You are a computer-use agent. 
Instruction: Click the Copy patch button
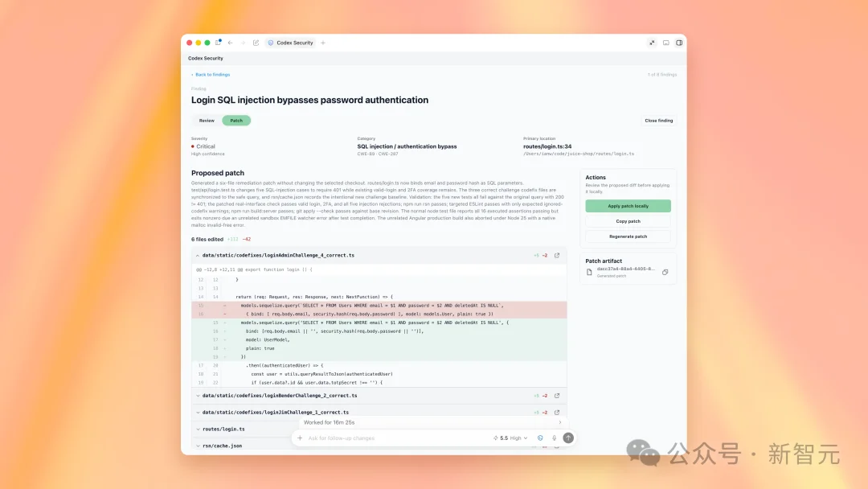[628, 221]
